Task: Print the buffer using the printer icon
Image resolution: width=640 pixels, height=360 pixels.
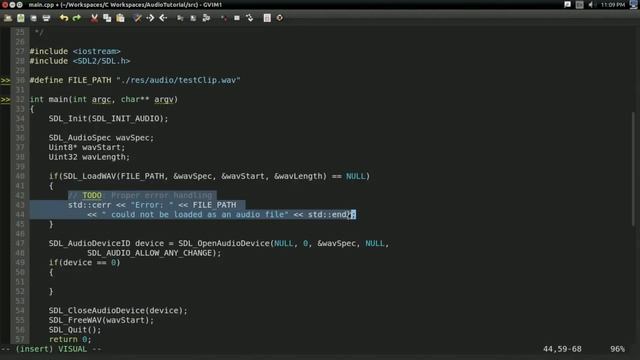Action: pos(47,18)
